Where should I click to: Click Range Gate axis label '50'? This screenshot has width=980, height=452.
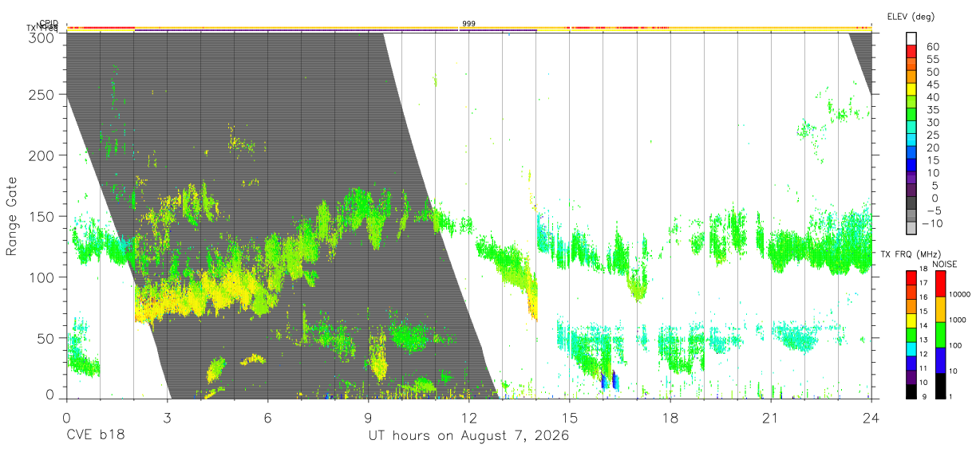[x=45, y=338]
